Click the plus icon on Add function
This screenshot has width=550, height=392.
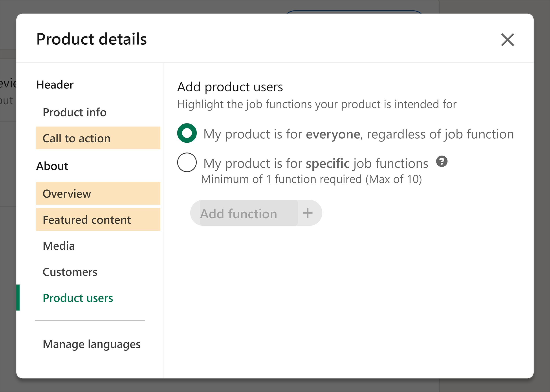coord(308,213)
